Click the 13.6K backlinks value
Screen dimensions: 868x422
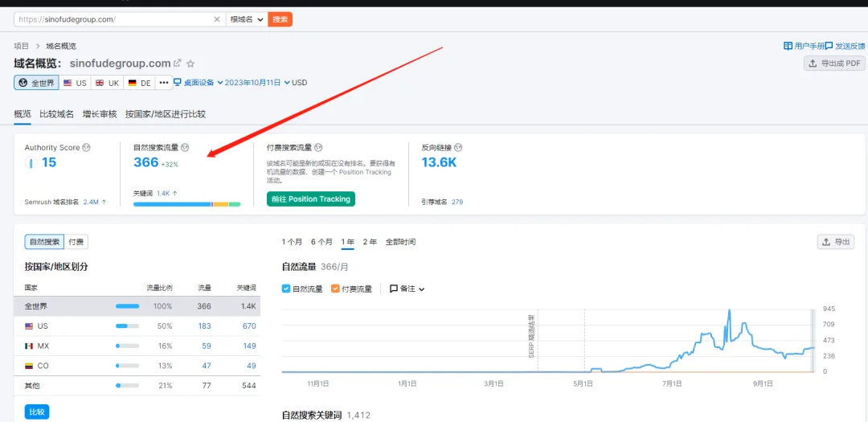[x=439, y=163]
